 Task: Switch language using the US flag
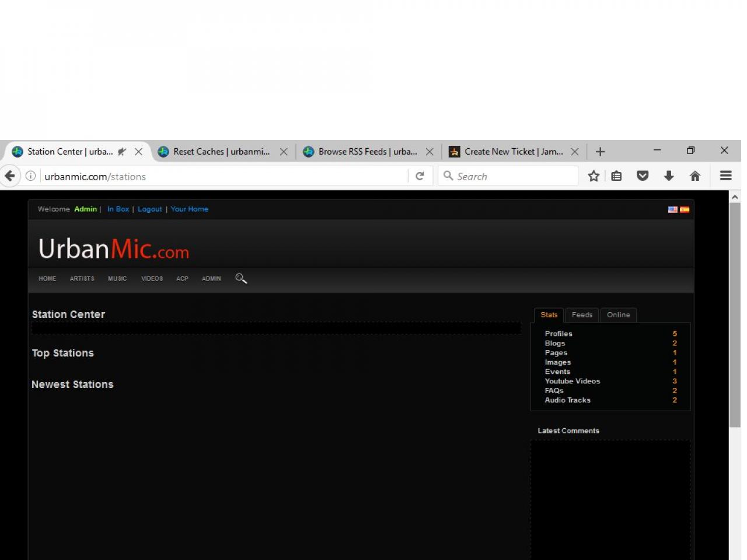pyautogui.click(x=673, y=209)
